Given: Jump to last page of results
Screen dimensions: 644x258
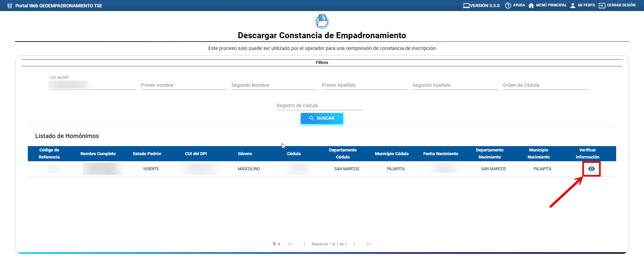Looking at the screenshot, I should coord(368,244).
